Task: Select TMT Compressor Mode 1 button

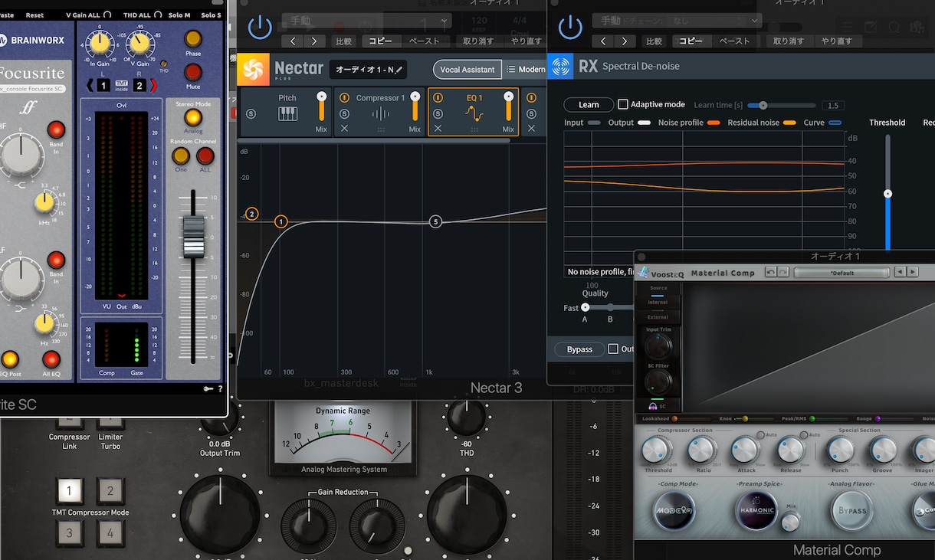Action: click(x=70, y=490)
